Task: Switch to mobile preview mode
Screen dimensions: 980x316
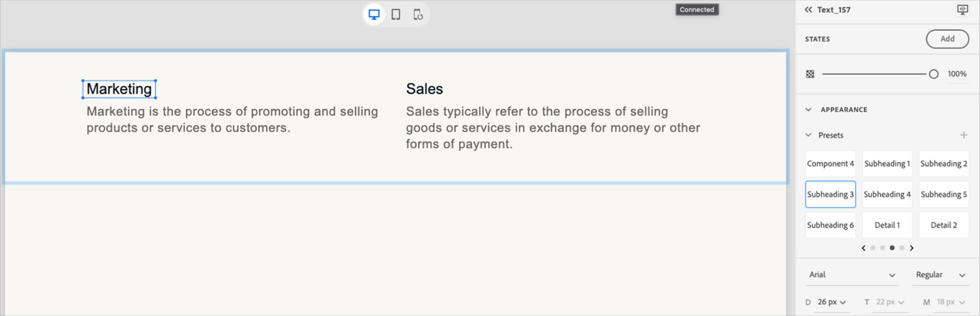Action: coord(419,14)
